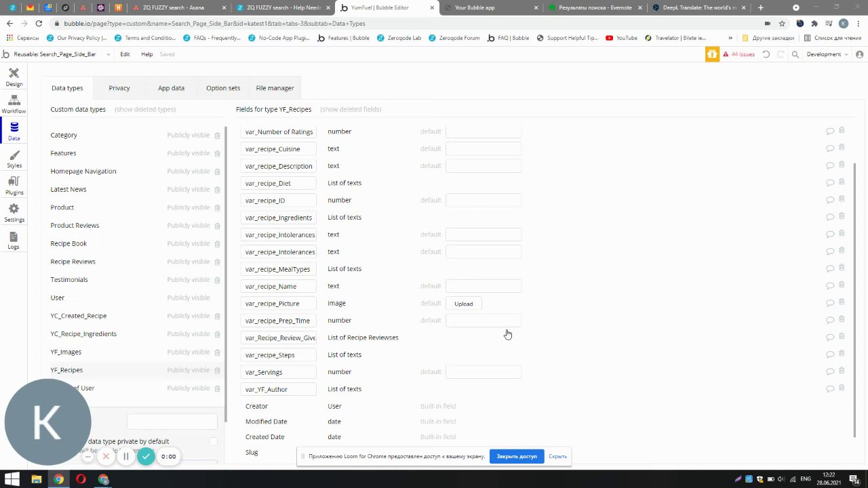The image size is (868, 488).
Task: Click show deleted types link
Action: [x=145, y=109]
